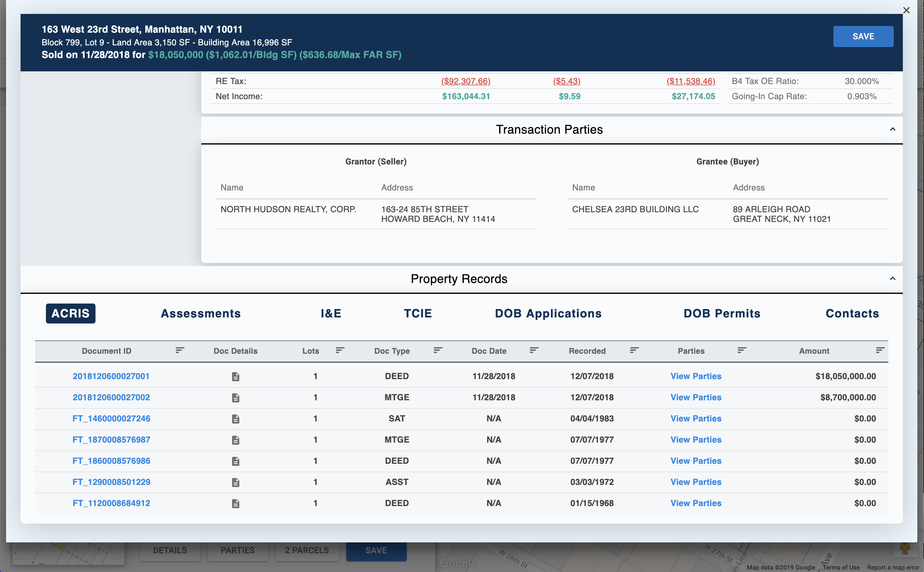The width and height of the screenshot is (924, 572).
Task: View Parties for DEED recorded 07/07/1977
Action: [x=696, y=461]
